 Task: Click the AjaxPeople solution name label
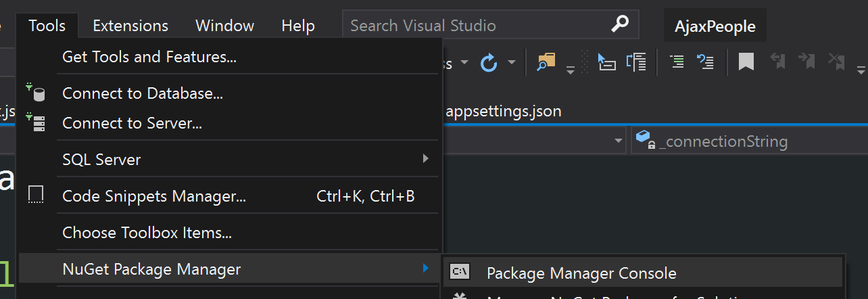click(715, 27)
